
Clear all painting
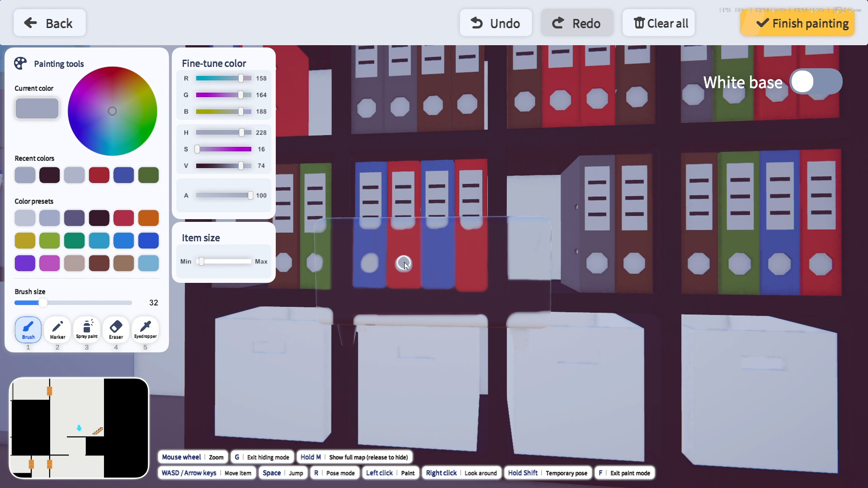(x=659, y=23)
